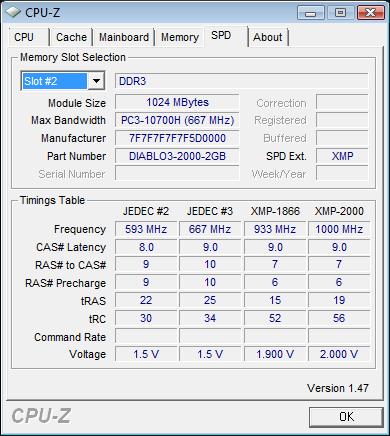Click the tRAS value 15
The image size is (390, 436).
275,300
